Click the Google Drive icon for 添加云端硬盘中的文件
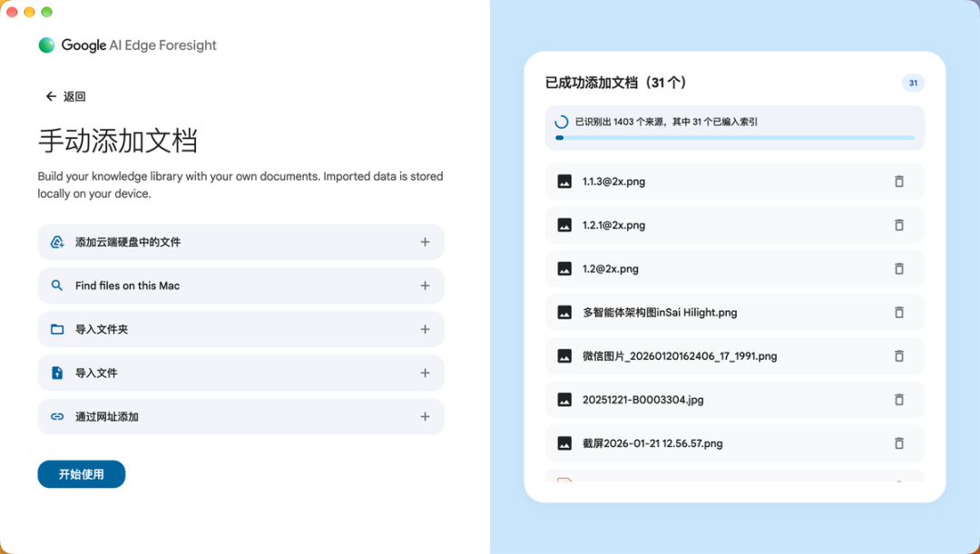Viewport: 980px width, 554px height. point(57,242)
